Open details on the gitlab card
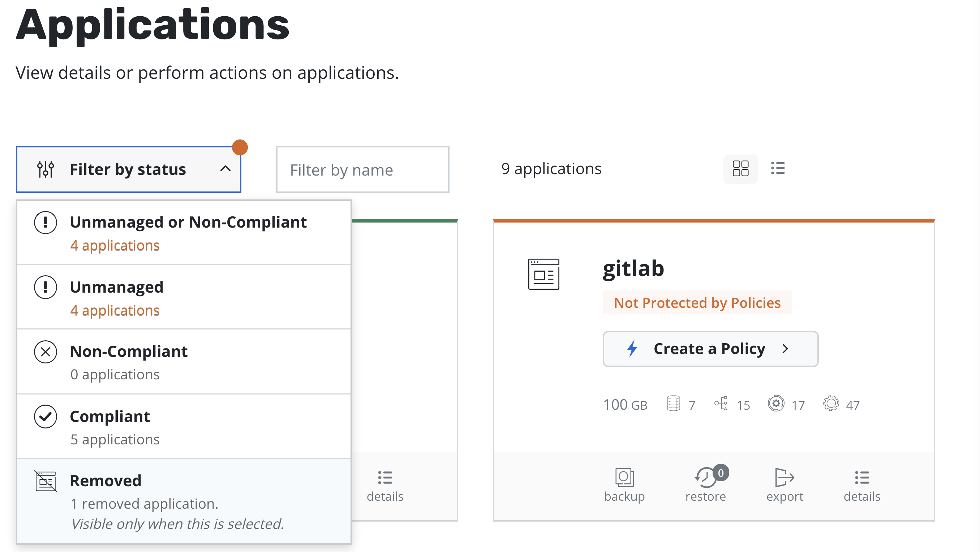Viewport: 980px width, 552px height. click(x=862, y=485)
